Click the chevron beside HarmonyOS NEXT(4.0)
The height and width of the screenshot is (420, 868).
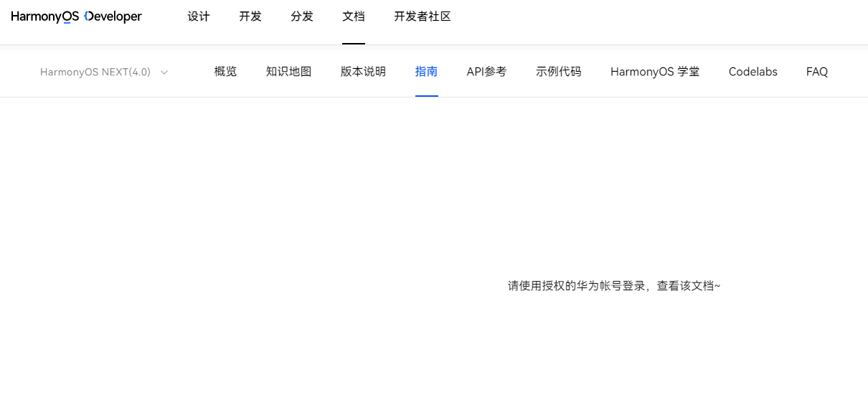(164, 72)
